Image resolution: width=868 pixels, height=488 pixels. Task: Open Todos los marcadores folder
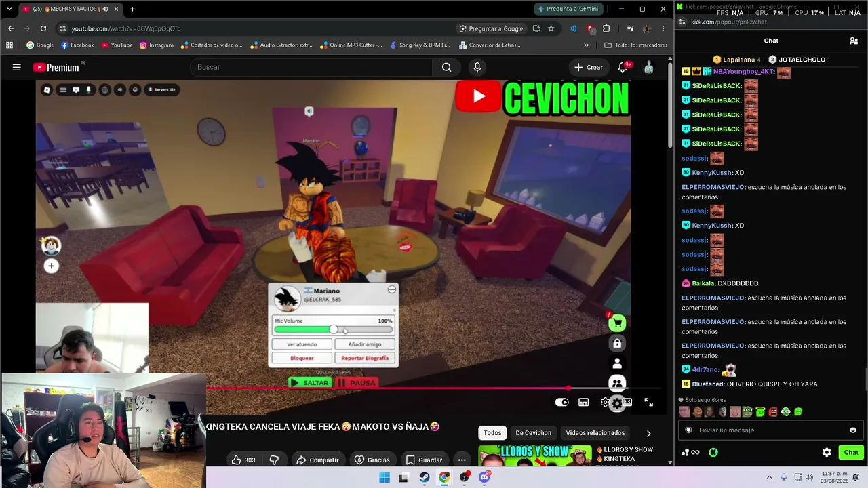tap(635, 45)
